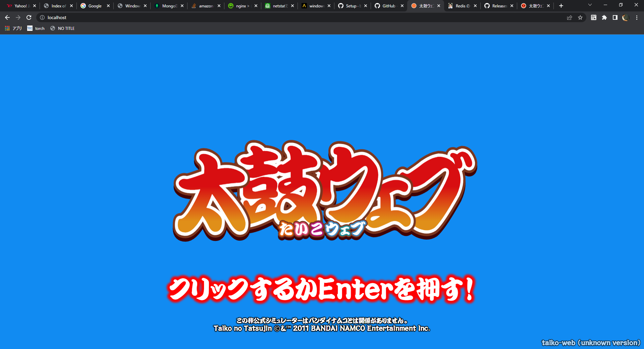Viewport: 644px width, 349px height.
Task: Click the 太鼓ウェブ title logo
Action: (x=325, y=191)
